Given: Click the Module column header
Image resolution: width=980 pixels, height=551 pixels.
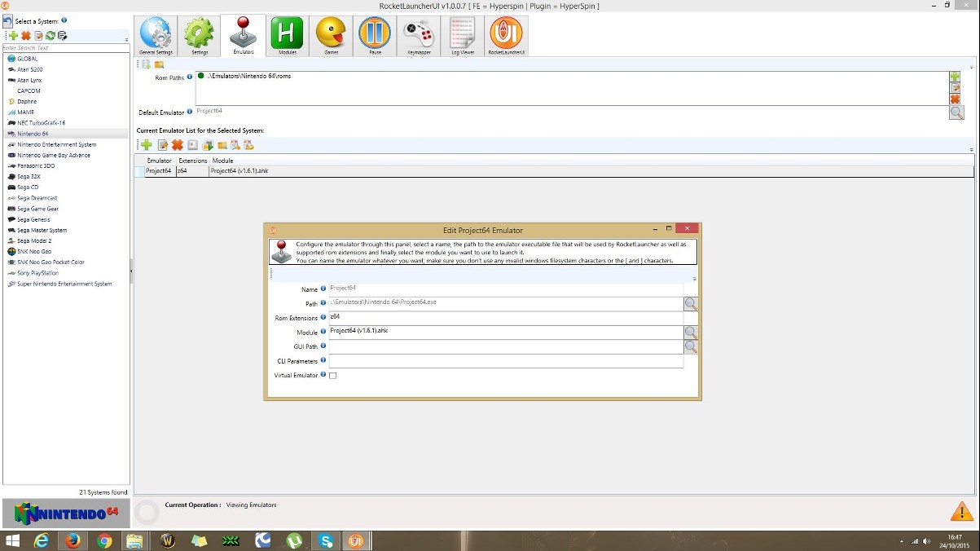Looking at the screenshot, I should 222,161.
